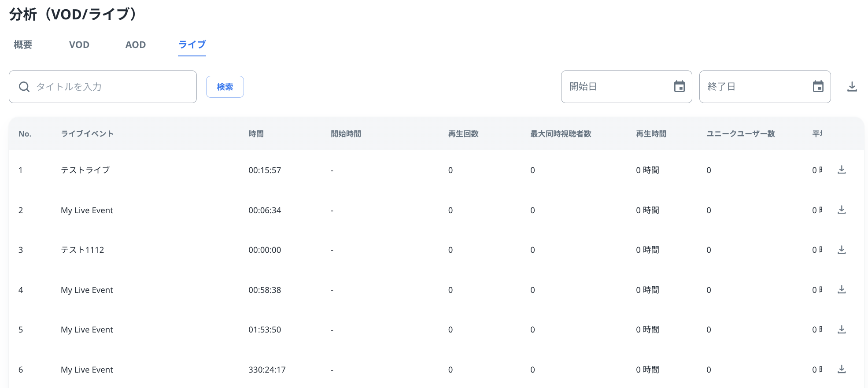Click the 再生回数 column header

tap(463, 134)
